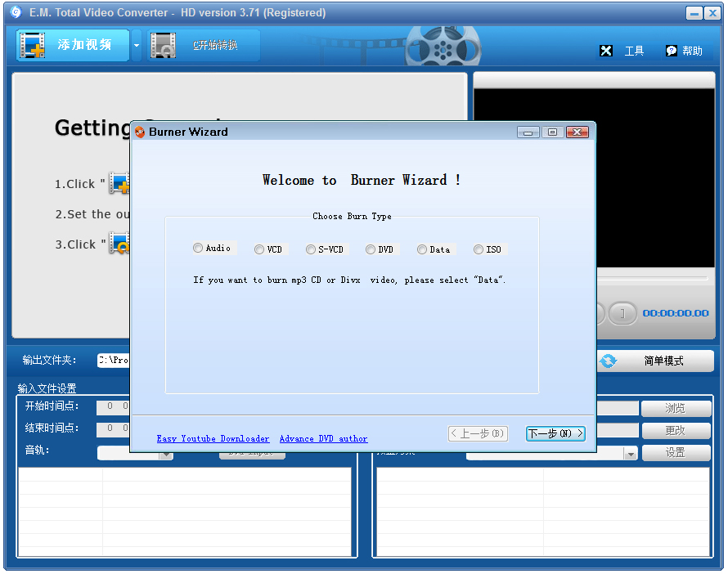Open the 工具 menu

pos(634,50)
